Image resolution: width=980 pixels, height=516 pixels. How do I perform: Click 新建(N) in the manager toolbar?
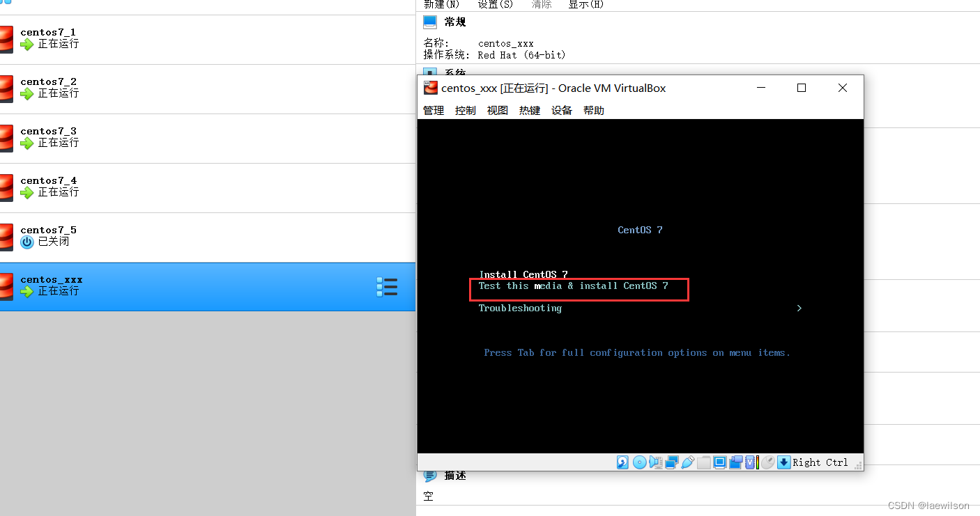(x=442, y=4)
